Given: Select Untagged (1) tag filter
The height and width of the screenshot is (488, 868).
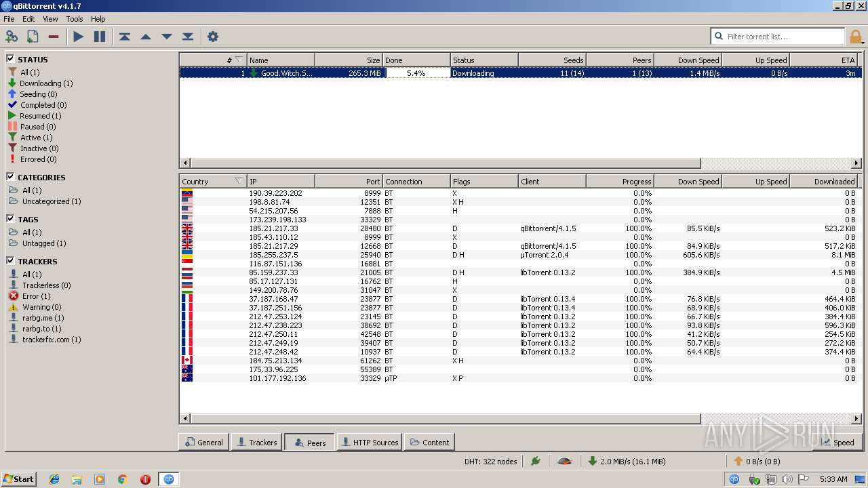Looking at the screenshot, I should point(37,243).
